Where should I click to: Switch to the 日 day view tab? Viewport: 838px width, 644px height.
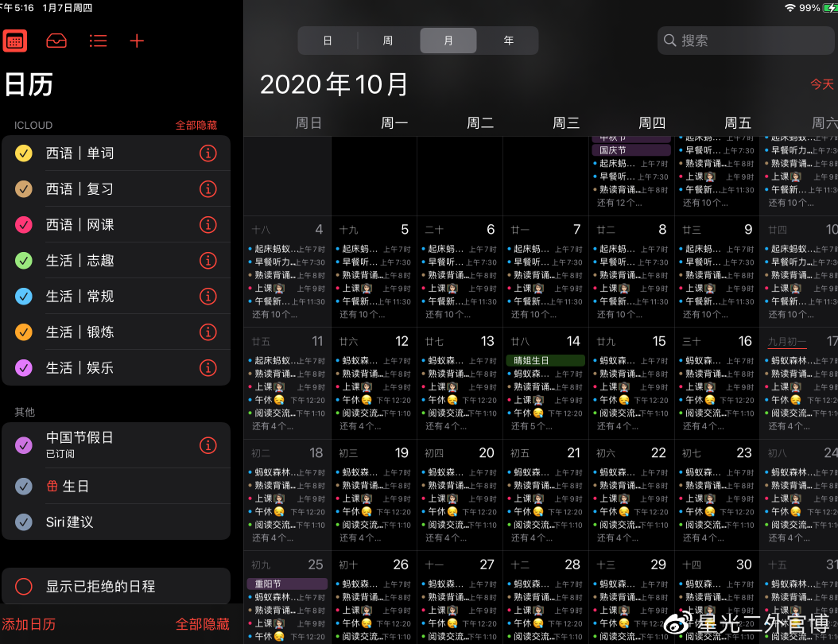click(x=328, y=41)
